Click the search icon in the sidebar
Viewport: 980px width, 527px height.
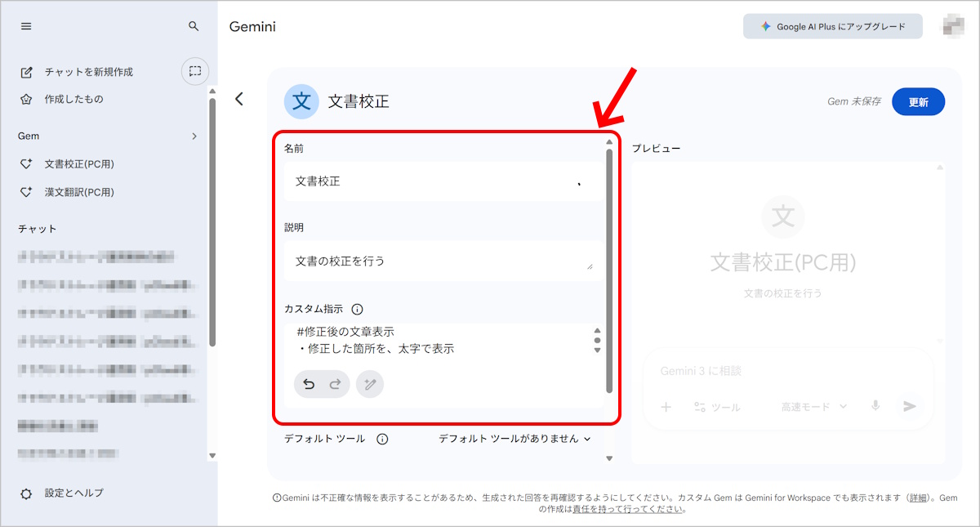[194, 25]
